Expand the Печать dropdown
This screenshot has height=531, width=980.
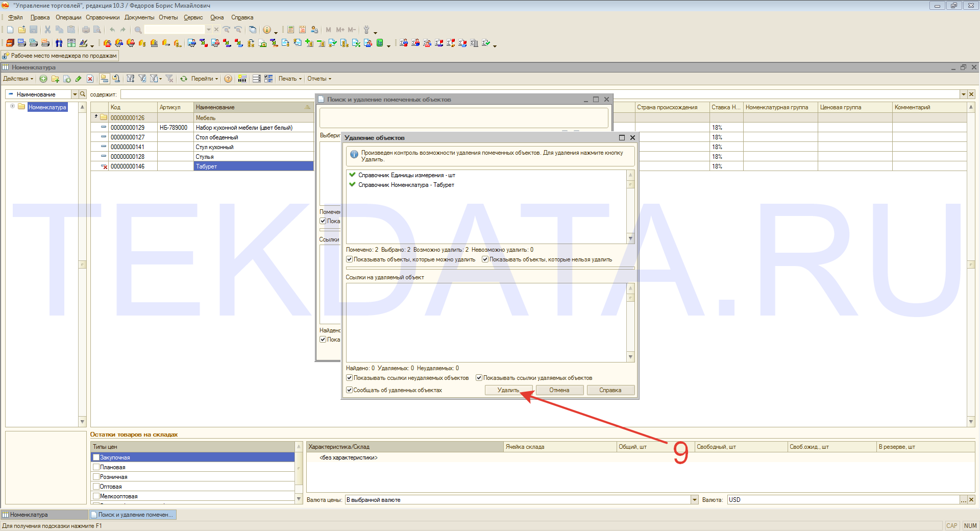[290, 79]
